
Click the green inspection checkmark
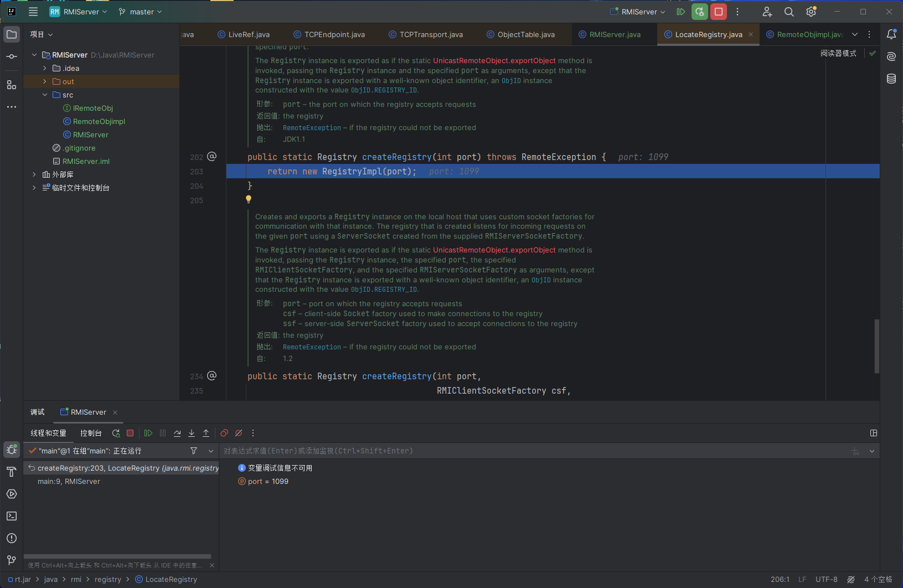point(873,53)
